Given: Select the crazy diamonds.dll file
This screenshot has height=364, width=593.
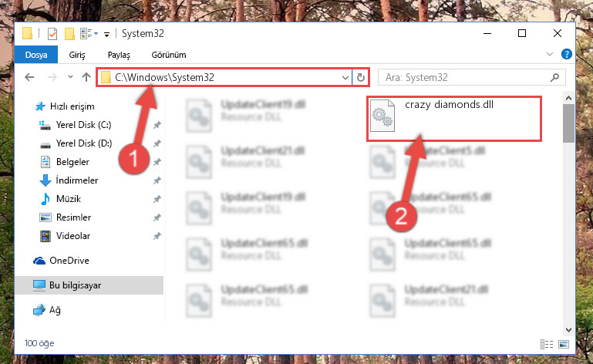Looking at the screenshot, I should (453, 118).
